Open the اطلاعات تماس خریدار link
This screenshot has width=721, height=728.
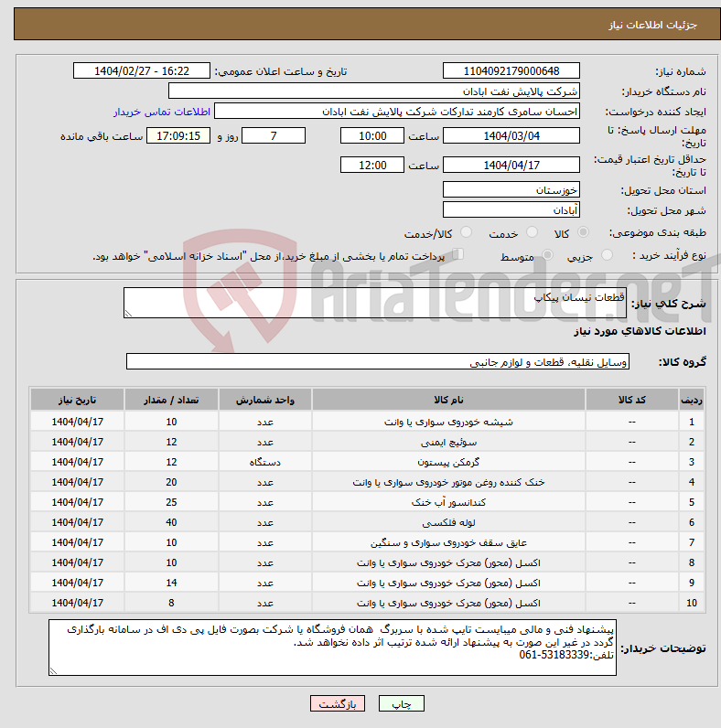162,112
